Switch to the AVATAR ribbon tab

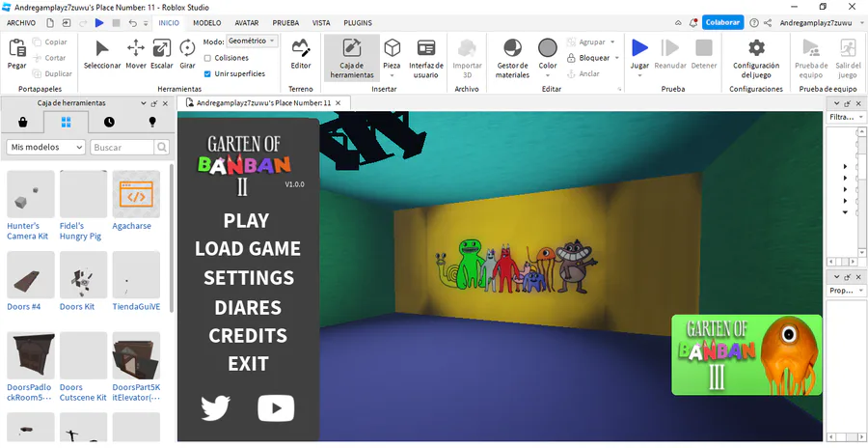click(x=247, y=23)
